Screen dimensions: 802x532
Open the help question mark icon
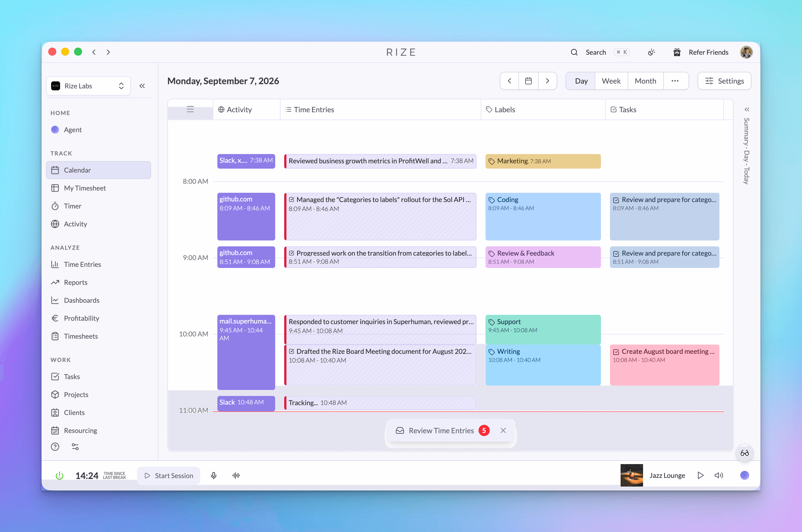point(55,447)
